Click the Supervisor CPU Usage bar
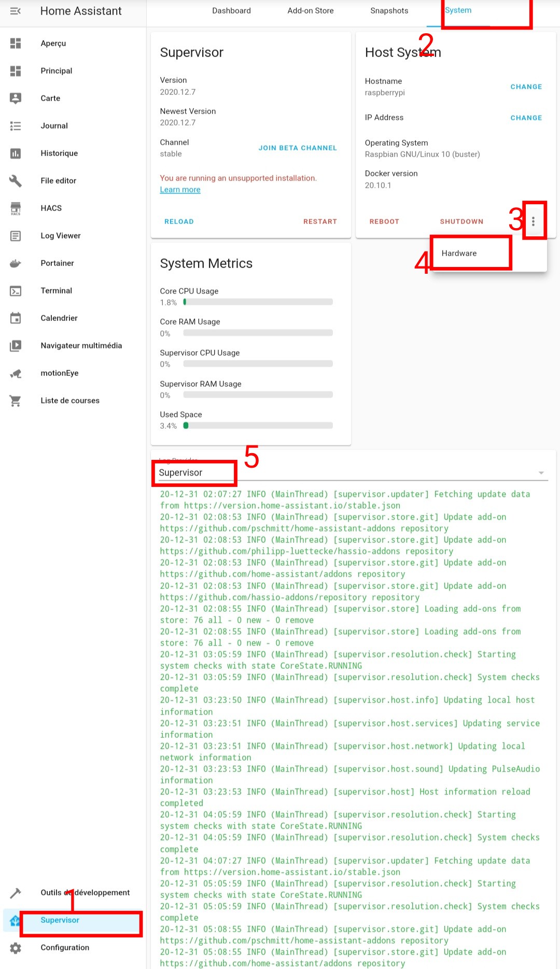The height and width of the screenshot is (969, 560). point(258,364)
